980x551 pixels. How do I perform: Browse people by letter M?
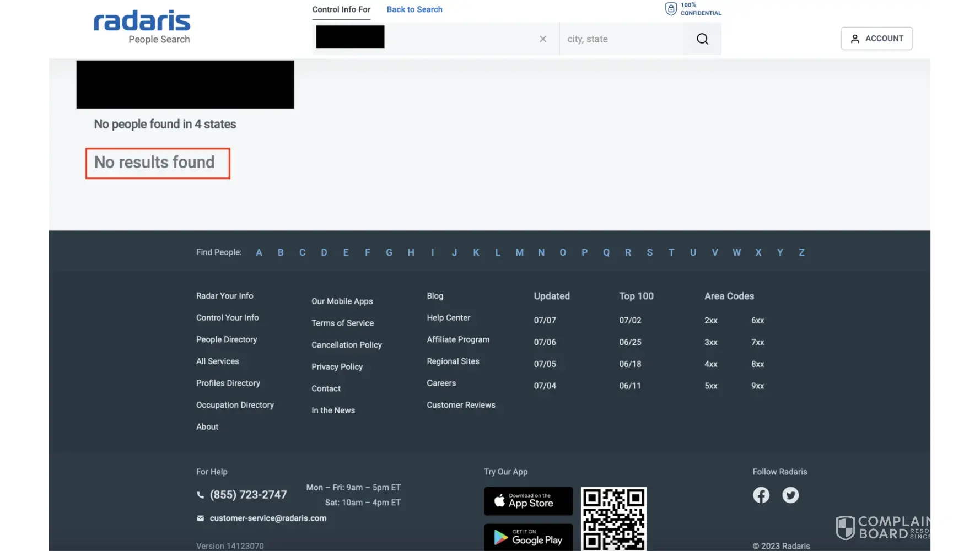tap(519, 252)
